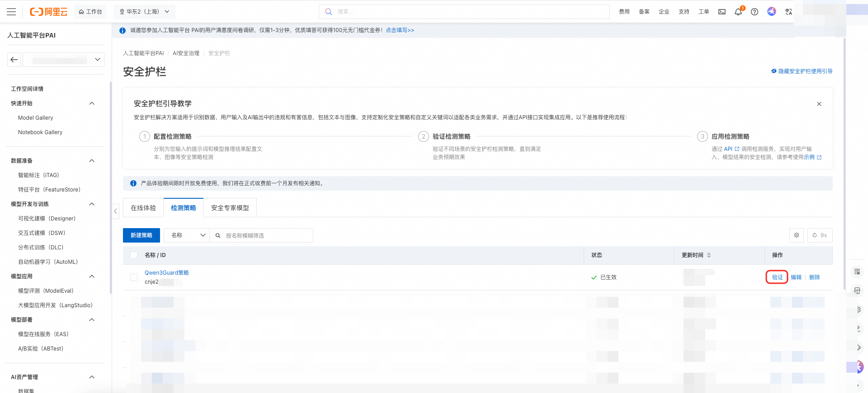This screenshot has height=393, width=868.
Task: Open 模型在线服务（EAS） in sidebar
Action: pyautogui.click(x=44, y=334)
